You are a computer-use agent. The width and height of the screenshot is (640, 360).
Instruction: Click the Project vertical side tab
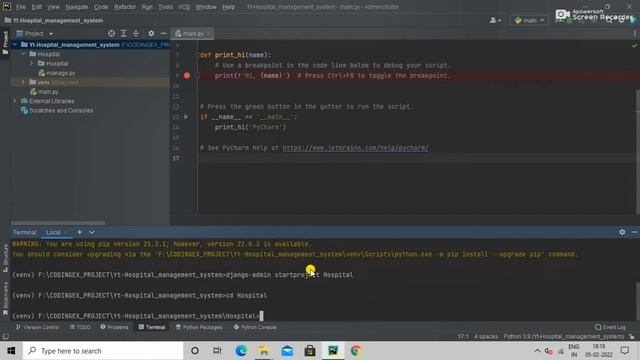[5, 42]
